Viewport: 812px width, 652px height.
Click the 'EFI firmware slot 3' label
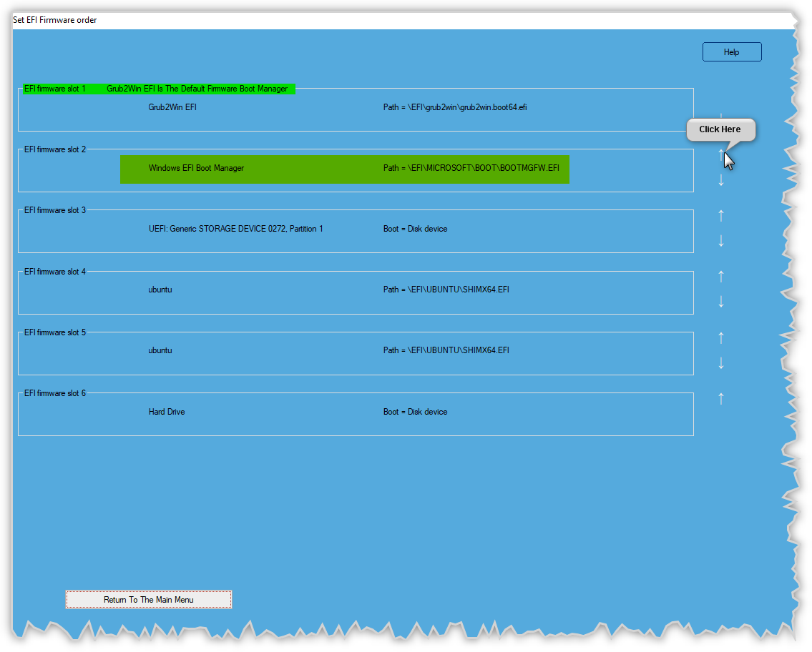tap(55, 210)
